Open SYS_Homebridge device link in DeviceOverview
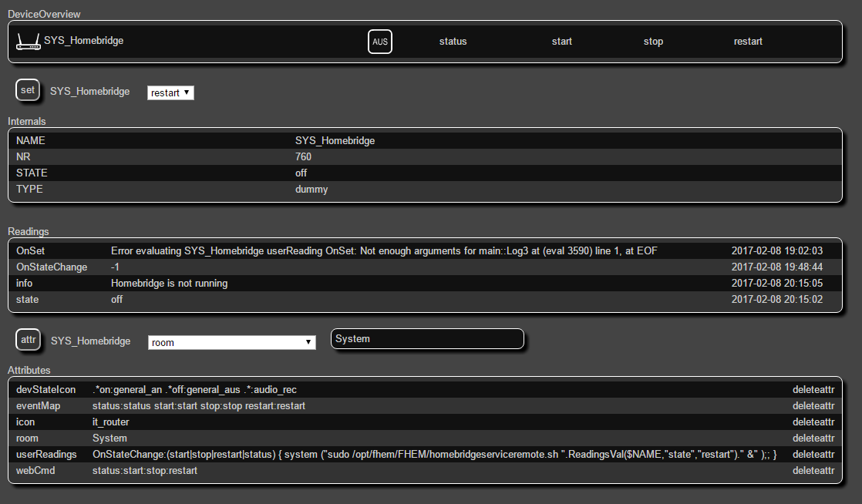862x504 pixels. point(83,41)
